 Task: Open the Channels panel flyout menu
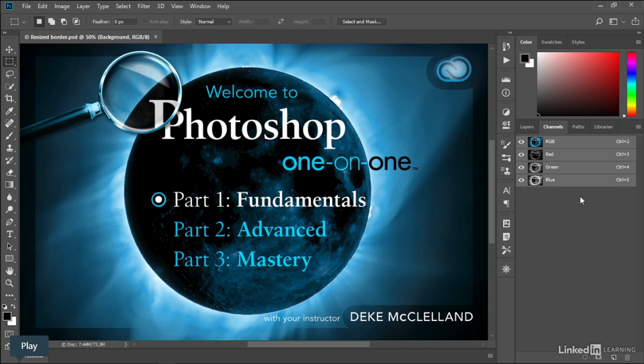[x=638, y=127]
